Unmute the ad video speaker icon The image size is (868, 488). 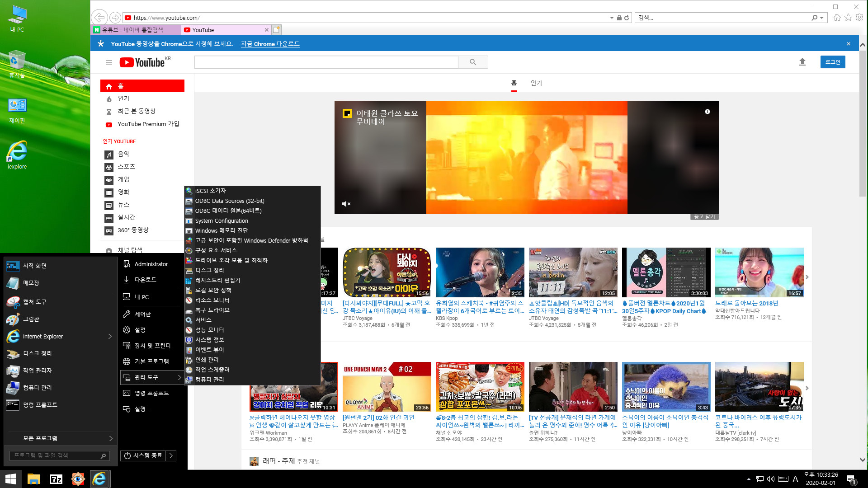(346, 204)
